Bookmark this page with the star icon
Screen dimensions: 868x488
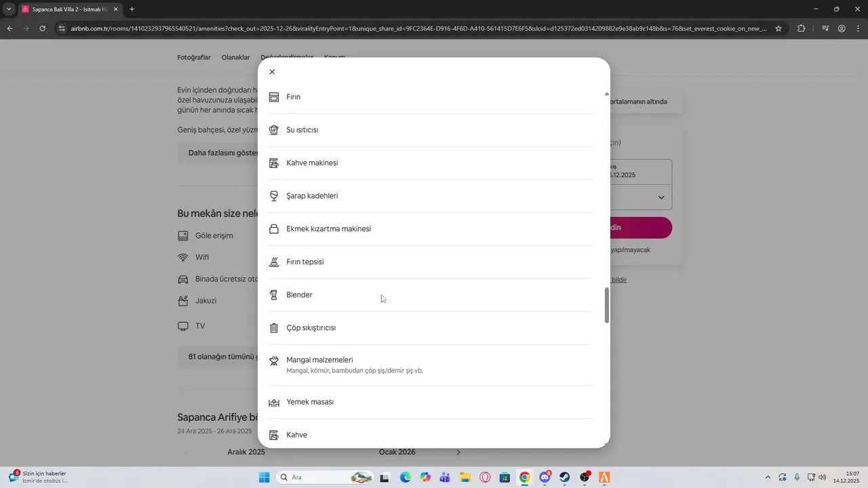click(778, 28)
